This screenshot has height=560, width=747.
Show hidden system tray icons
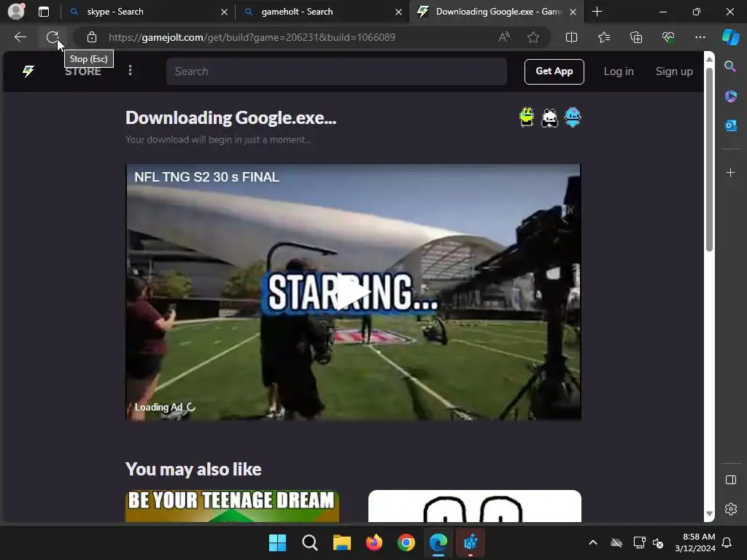coord(592,542)
